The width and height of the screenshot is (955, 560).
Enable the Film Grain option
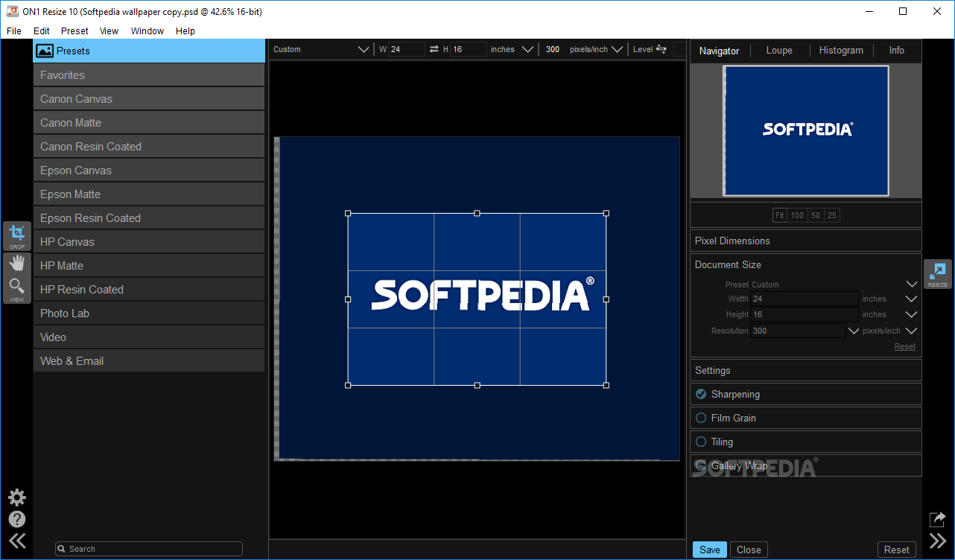tap(701, 418)
